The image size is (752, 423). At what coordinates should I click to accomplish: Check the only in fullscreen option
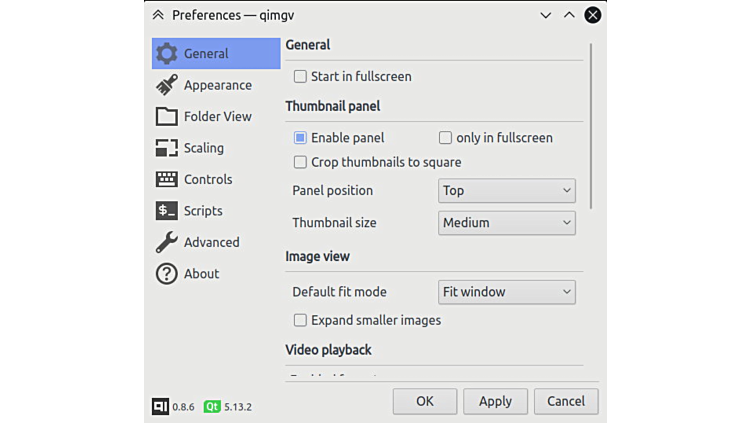click(x=446, y=138)
